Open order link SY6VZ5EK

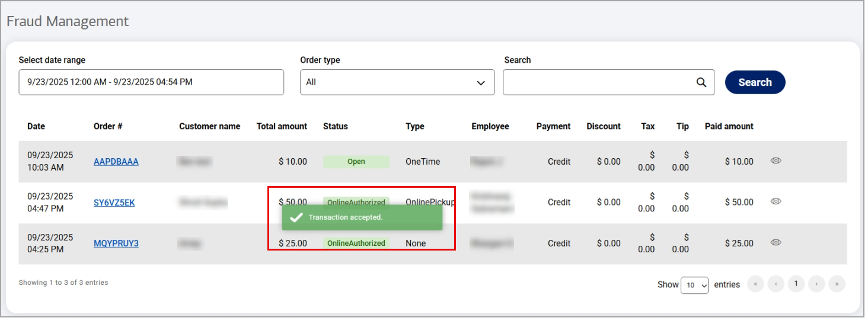coord(114,203)
